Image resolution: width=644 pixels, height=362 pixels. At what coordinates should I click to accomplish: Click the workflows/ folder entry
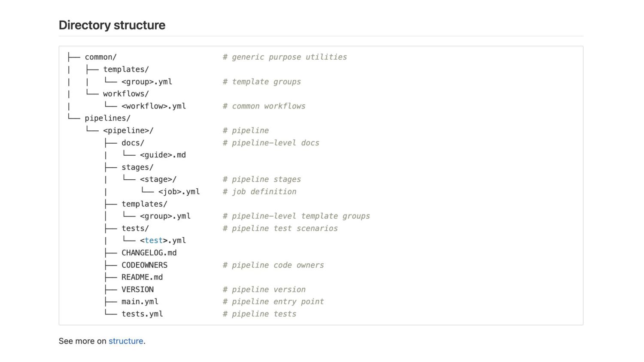point(126,94)
